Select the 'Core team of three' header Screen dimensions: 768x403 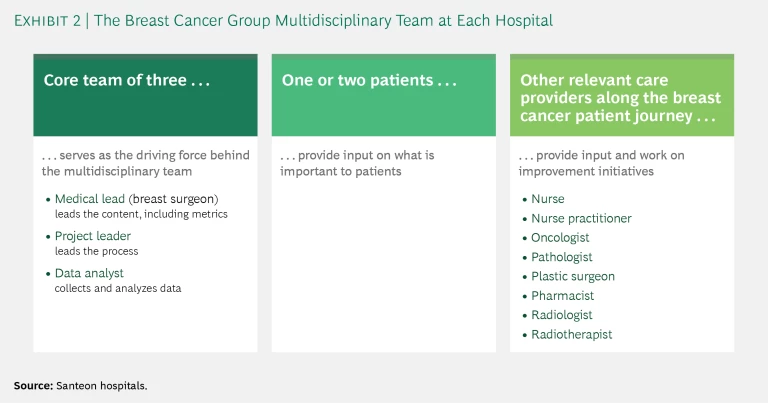click(112, 81)
